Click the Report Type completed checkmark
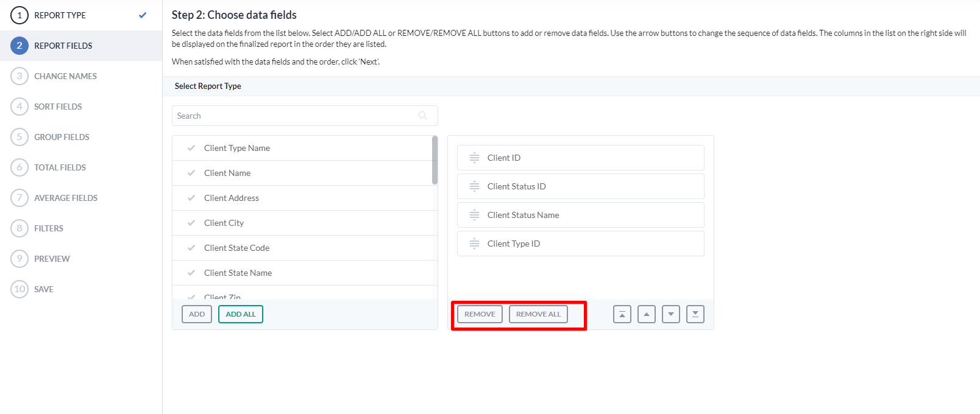 [x=143, y=15]
